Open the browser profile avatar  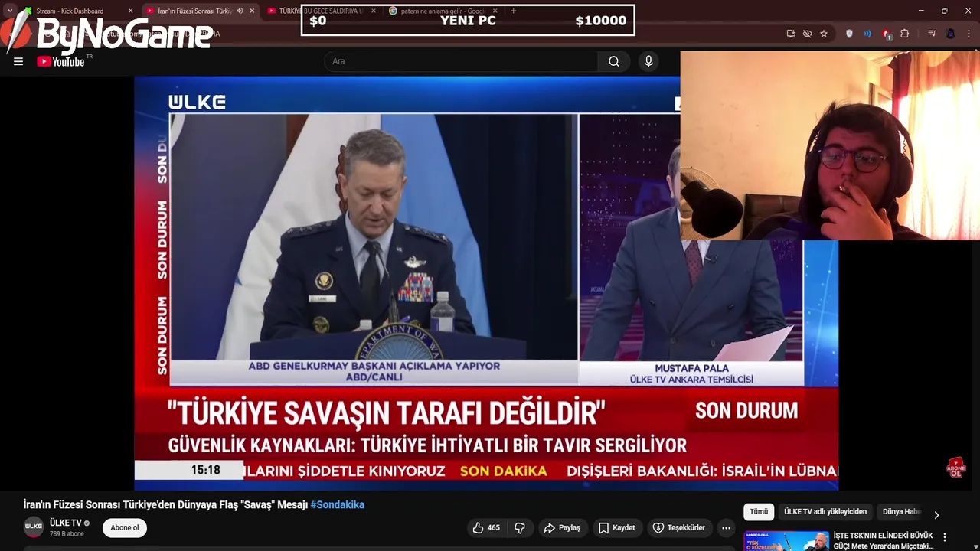pos(950,34)
